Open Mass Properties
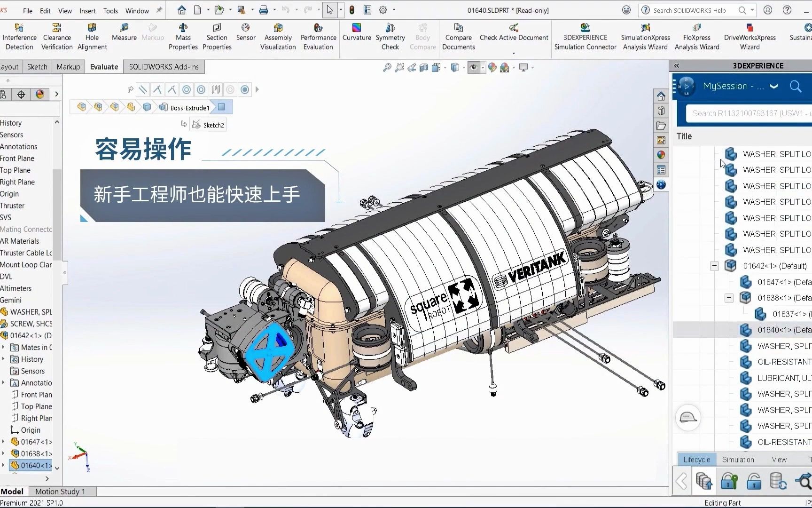Screen dimensions: 812x508 [183, 34]
